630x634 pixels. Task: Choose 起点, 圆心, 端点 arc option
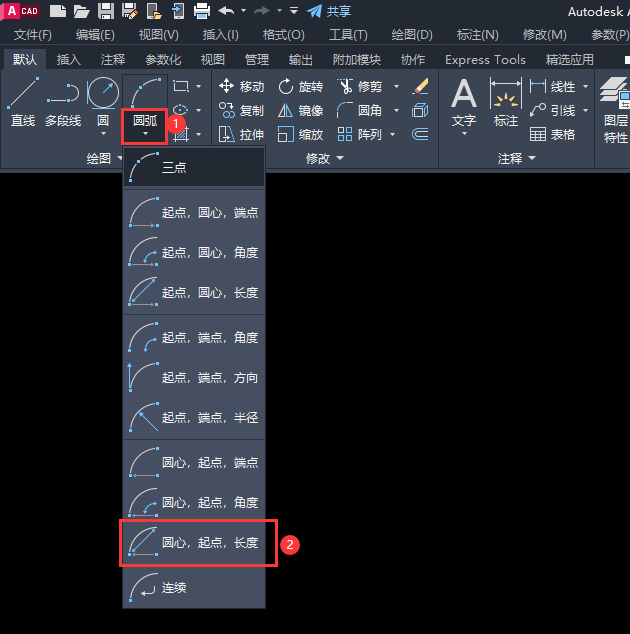click(x=194, y=212)
